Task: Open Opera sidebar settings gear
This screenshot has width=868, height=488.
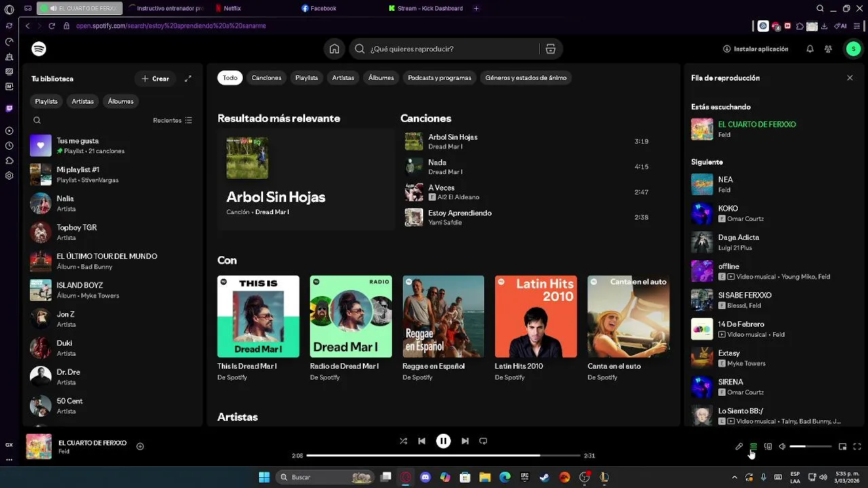Action: (9, 176)
